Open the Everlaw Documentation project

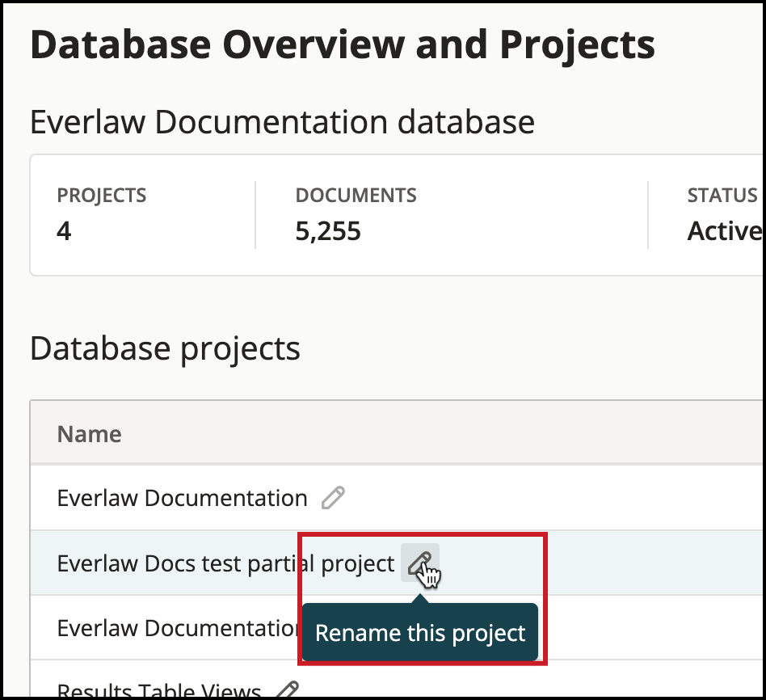(181, 497)
